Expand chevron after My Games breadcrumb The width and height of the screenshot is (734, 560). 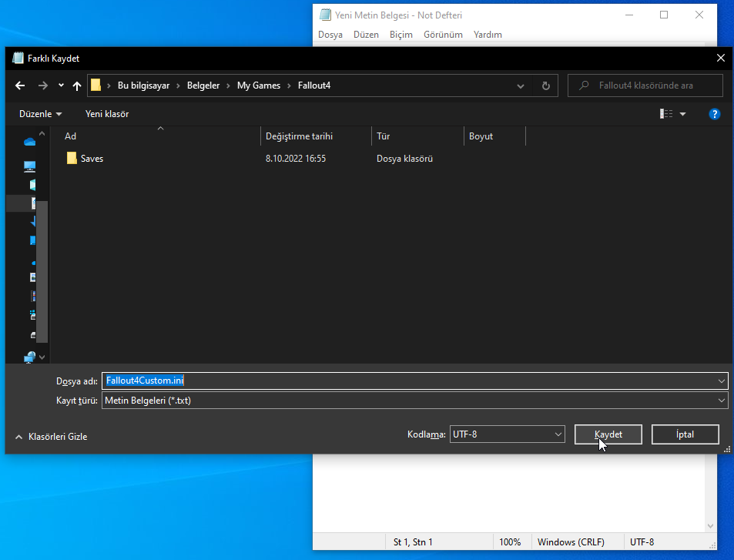pyautogui.click(x=289, y=86)
